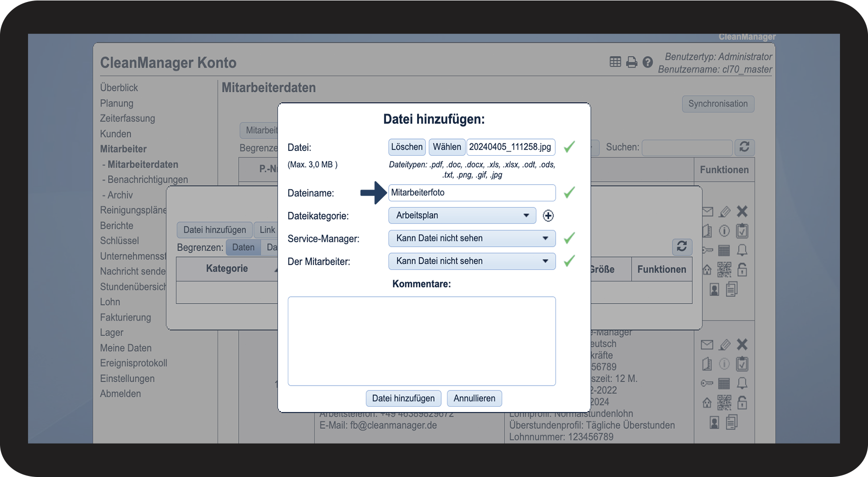Click the pencil edit icon in the fb@cleanmanager.de row
The height and width of the screenshot is (477, 868).
[725, 345]
